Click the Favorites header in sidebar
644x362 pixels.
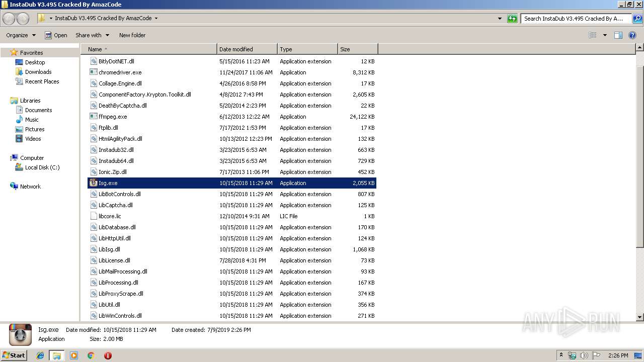coord(31,53)
